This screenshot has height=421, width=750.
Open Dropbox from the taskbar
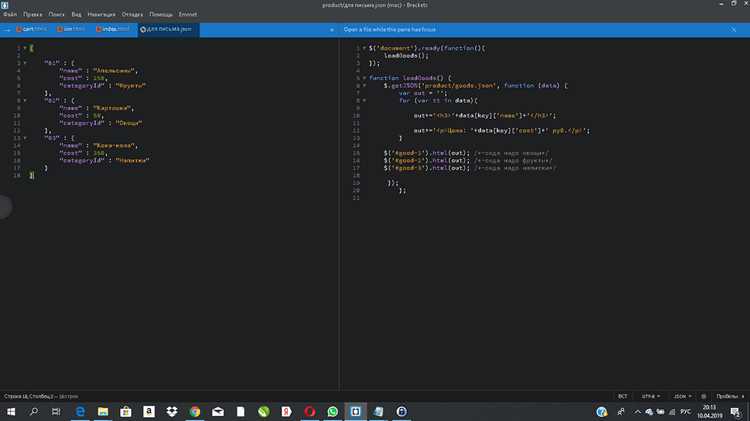[x=172, y=411]
